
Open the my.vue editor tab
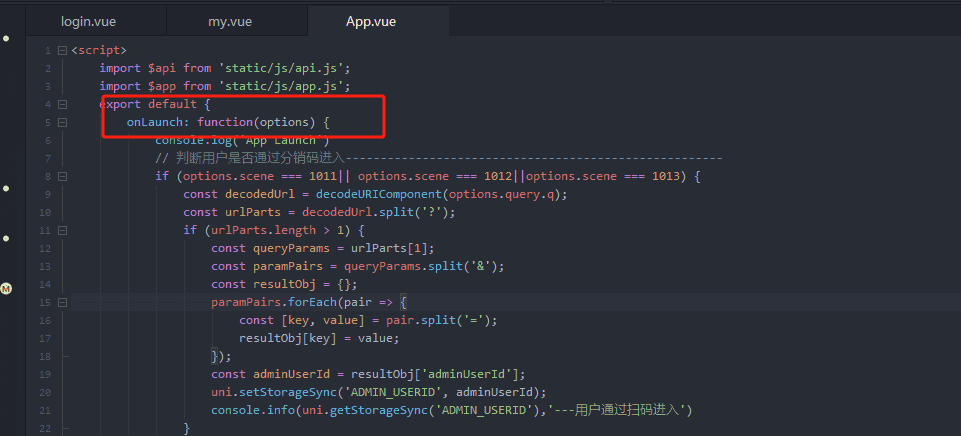(x=230, y=21)
